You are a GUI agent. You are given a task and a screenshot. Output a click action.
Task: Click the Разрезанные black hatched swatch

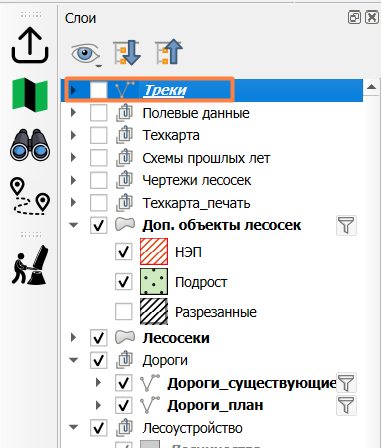tap(154, 312)
